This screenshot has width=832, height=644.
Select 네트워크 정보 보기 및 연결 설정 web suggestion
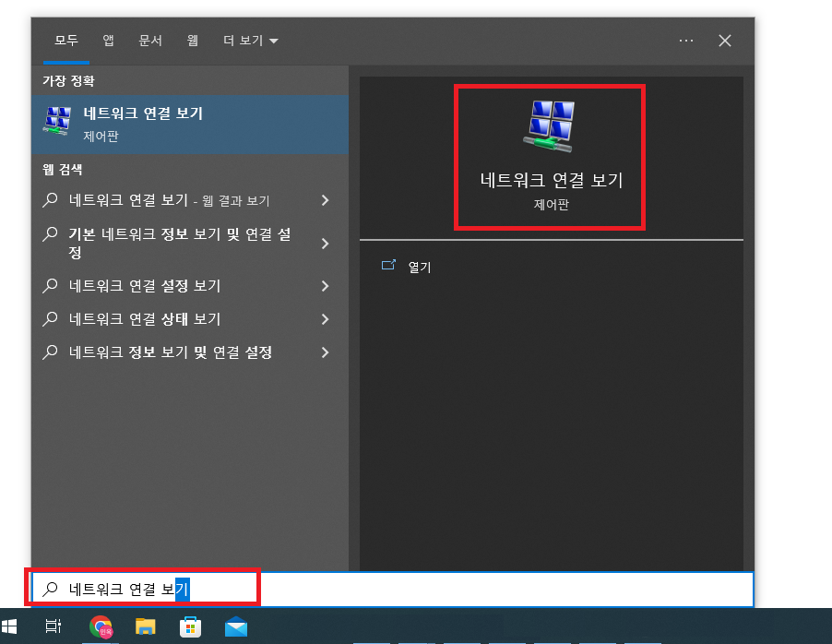(x=171, y=352)
